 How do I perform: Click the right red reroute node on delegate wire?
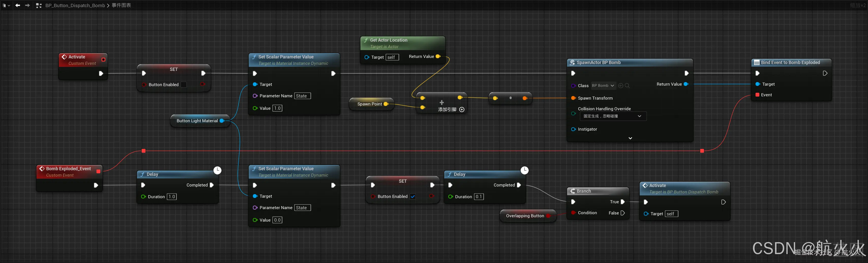702,151
